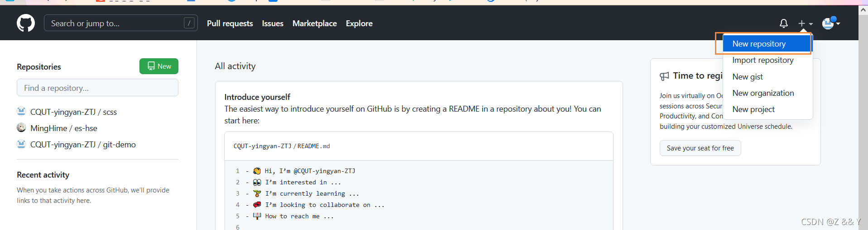Open CQUT-yingyan-ZTJ / scss repository

[73, 112]
